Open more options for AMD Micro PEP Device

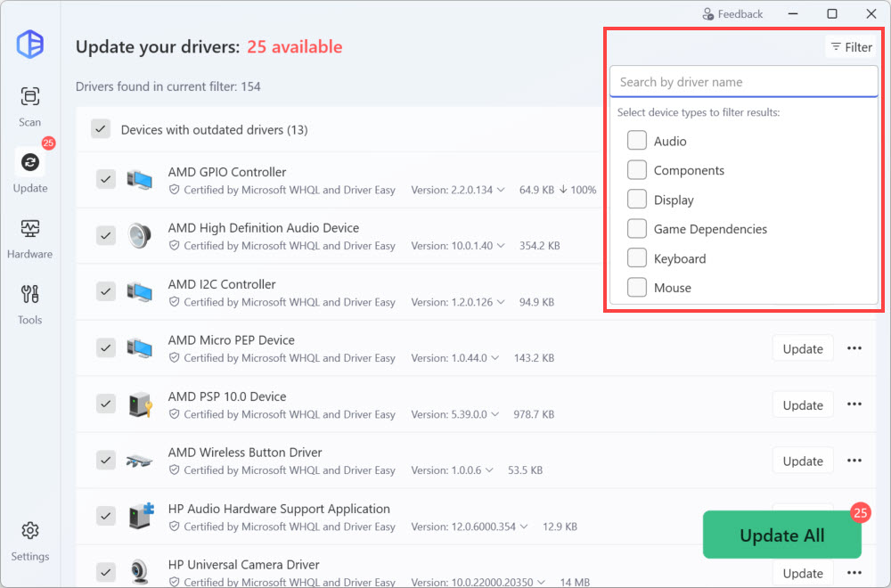[x=854, y=348]
